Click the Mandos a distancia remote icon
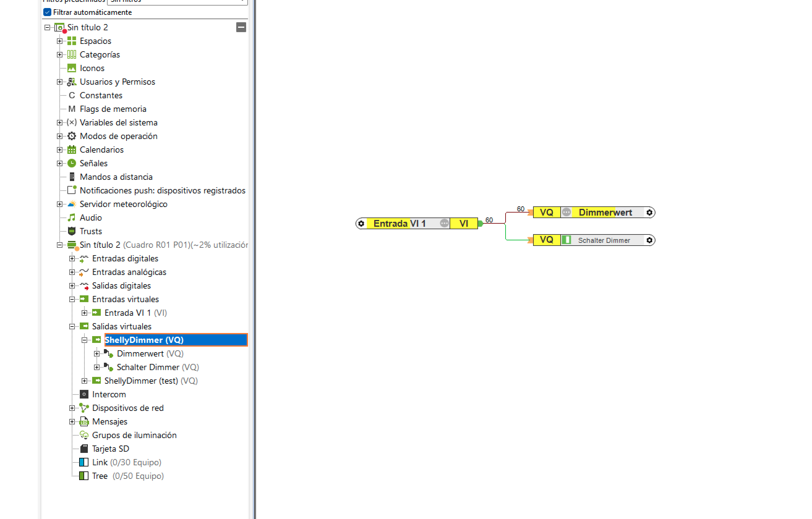This screenshot has height=519, width=812. (72, 177)
